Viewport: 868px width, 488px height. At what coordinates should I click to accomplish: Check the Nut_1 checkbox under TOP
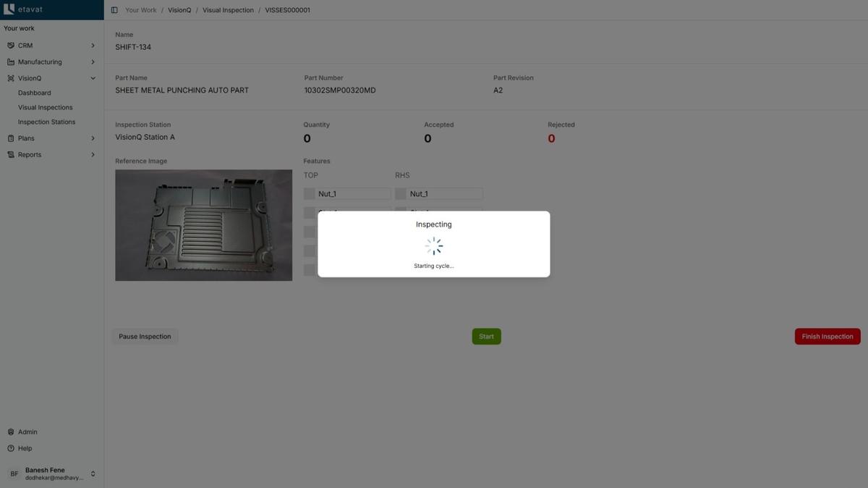310,194
